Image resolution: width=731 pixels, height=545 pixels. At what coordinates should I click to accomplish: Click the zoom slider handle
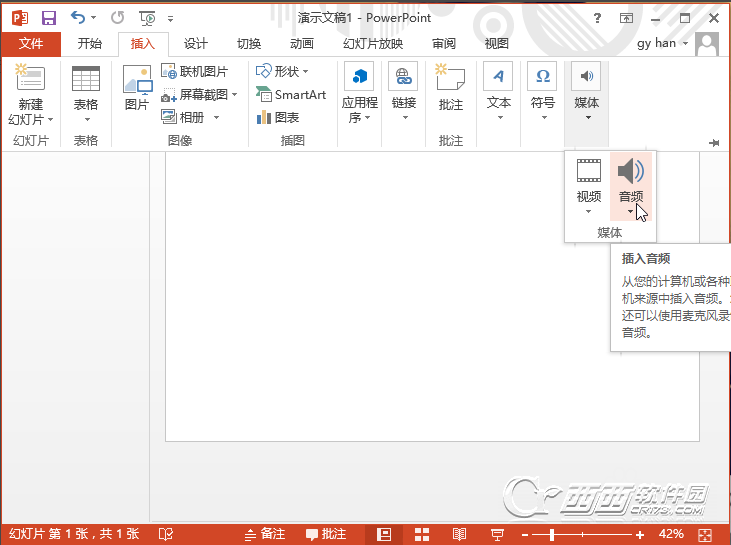tap(552, 535)
